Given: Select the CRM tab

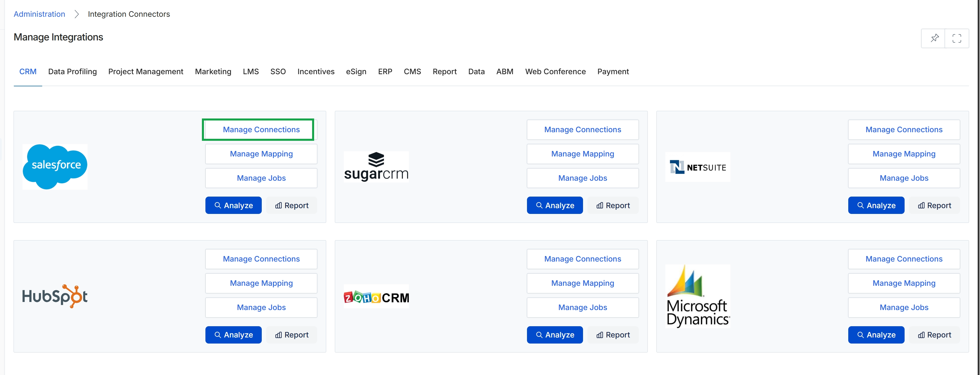Looking at the screenshot, I should 28,71.
